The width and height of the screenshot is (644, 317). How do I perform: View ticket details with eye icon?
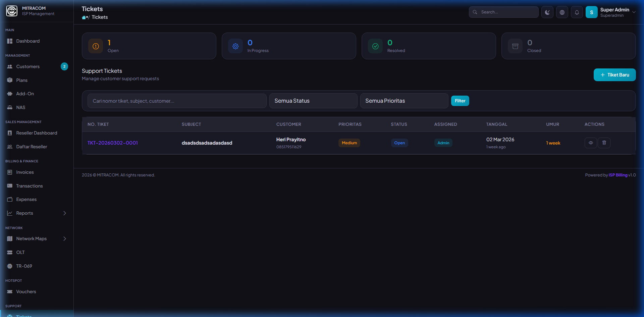(x=590, y=143)
